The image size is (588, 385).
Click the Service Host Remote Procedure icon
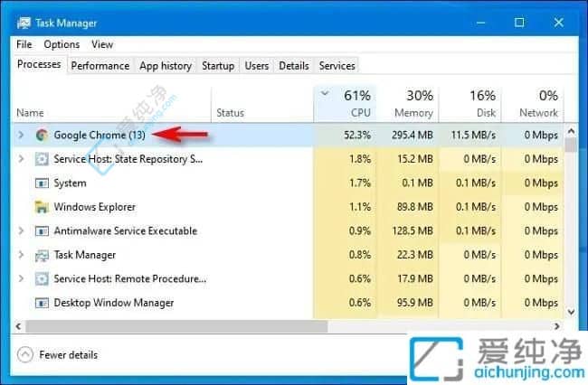(42, 279)
